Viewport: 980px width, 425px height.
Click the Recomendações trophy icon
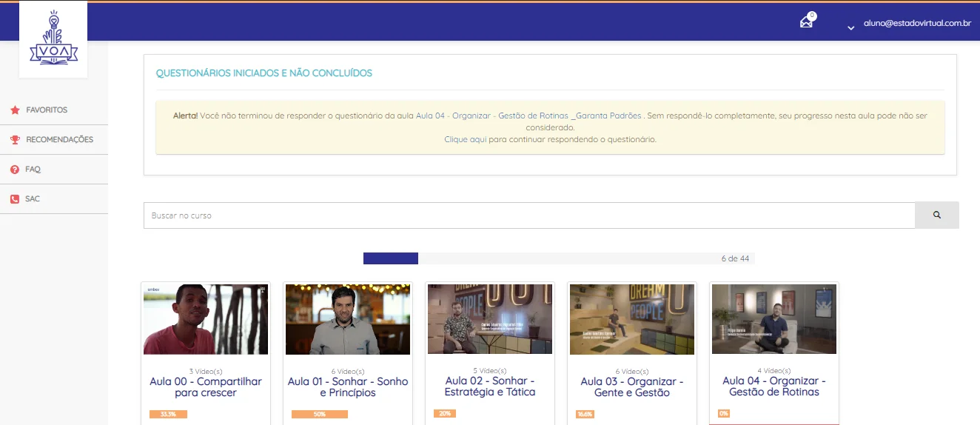click(15, 139)
